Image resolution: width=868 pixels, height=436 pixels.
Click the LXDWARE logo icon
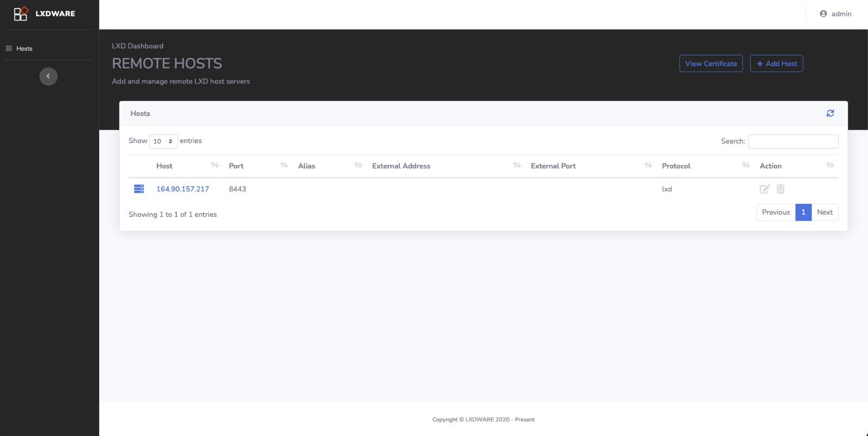(21, 14)
